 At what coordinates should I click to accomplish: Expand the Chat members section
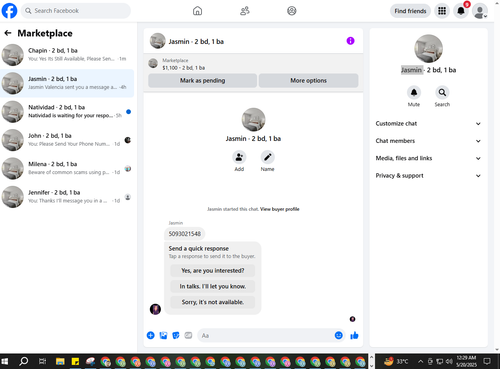[428, 141]
